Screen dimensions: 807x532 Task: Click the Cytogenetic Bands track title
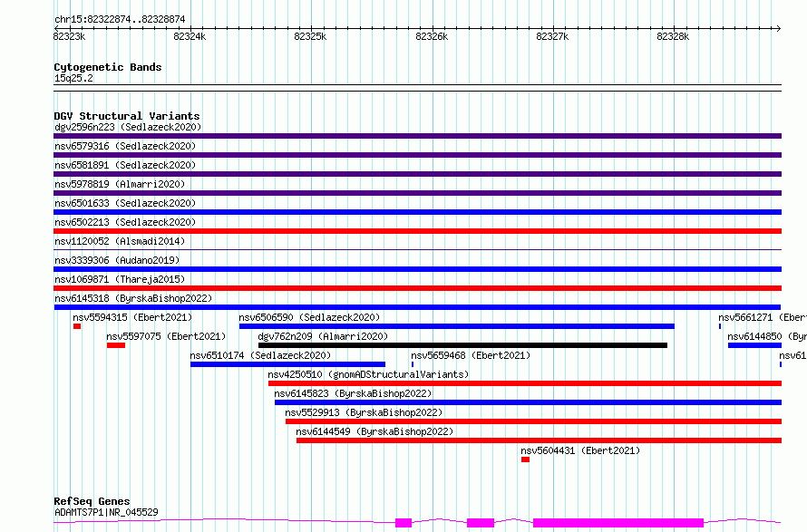[108, 67]
